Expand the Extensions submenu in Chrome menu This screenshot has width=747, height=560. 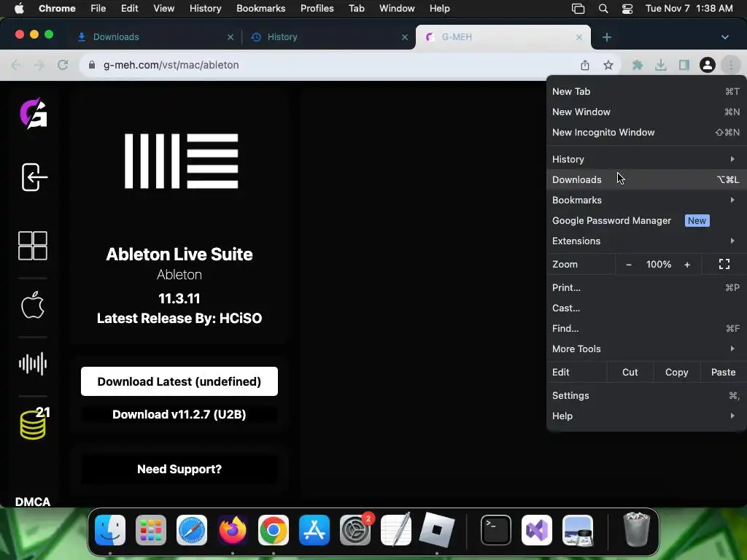pyautogui.click(x=646, y=241)
